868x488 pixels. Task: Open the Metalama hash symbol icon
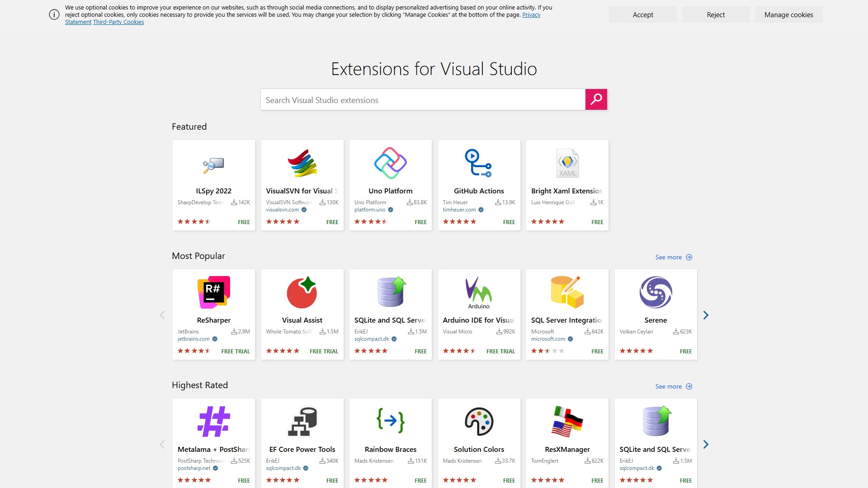point(213,422)
